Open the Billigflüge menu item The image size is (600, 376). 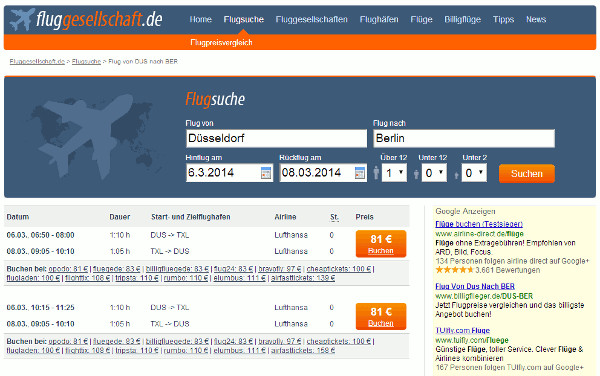point(462,20)
